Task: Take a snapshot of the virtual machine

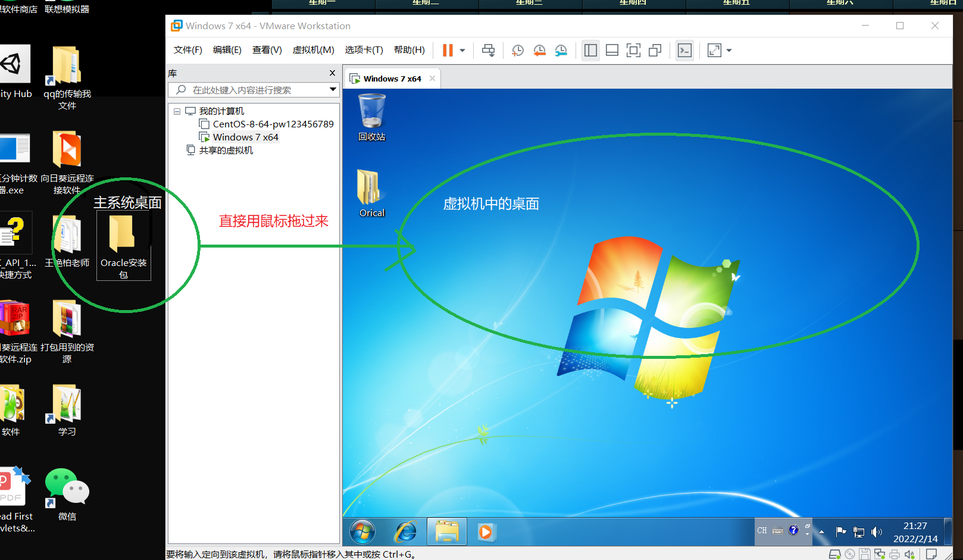Action: pos(517,50)
